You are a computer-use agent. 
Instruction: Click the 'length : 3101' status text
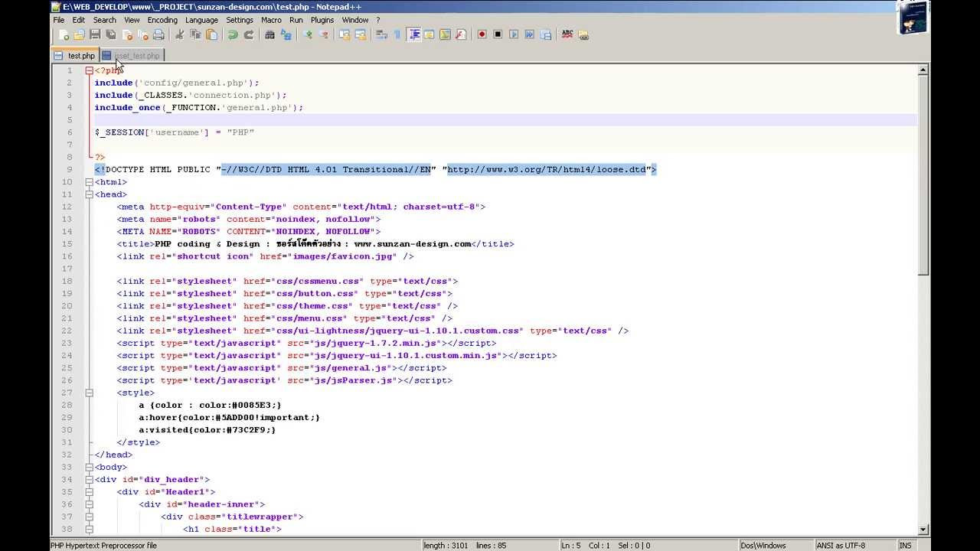[446, 546]
